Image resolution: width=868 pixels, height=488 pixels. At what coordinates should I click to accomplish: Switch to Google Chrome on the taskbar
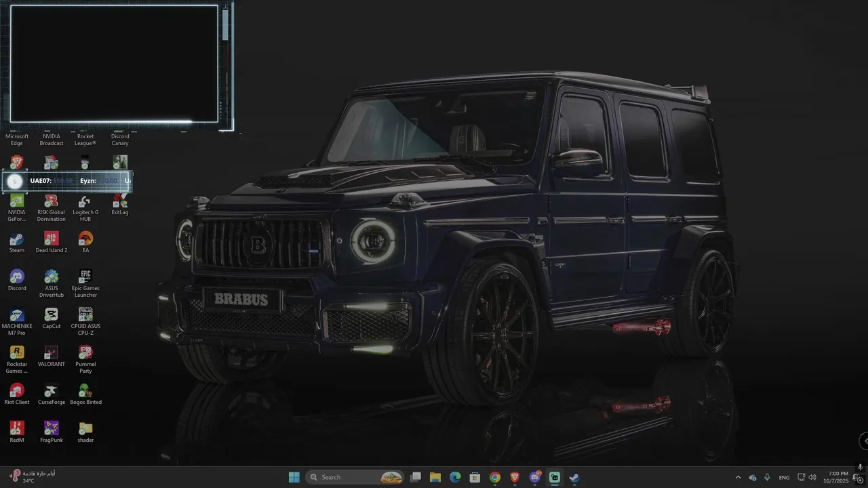pos(495,477)
